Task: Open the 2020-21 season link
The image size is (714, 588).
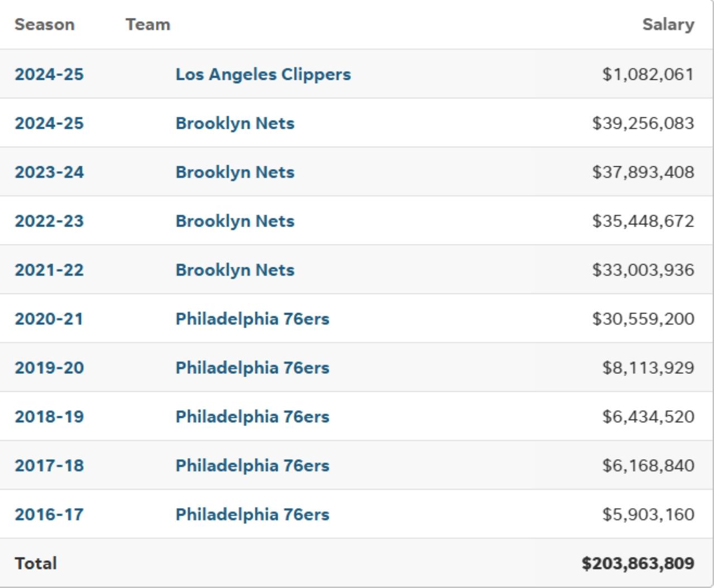Action: point(49,319)
